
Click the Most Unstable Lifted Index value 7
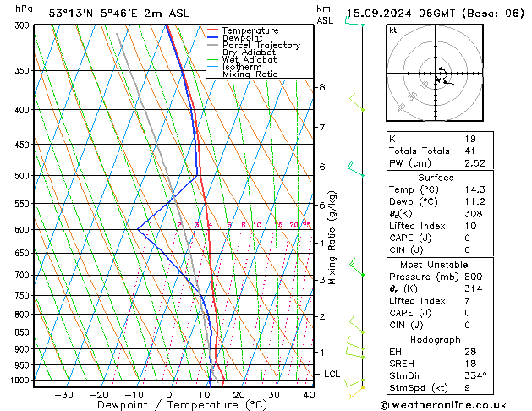click(x=467, y=301)
